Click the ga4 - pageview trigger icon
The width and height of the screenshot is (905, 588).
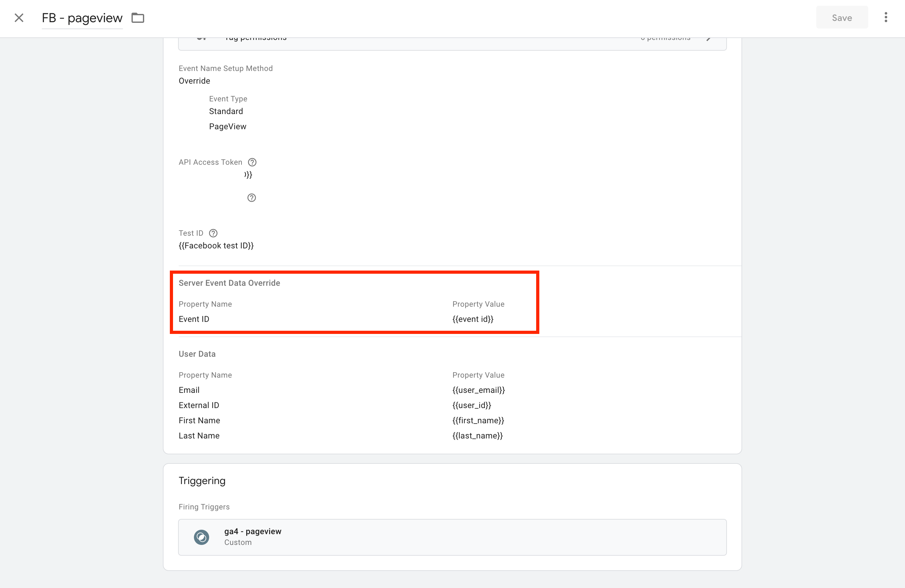click(202, 537)
